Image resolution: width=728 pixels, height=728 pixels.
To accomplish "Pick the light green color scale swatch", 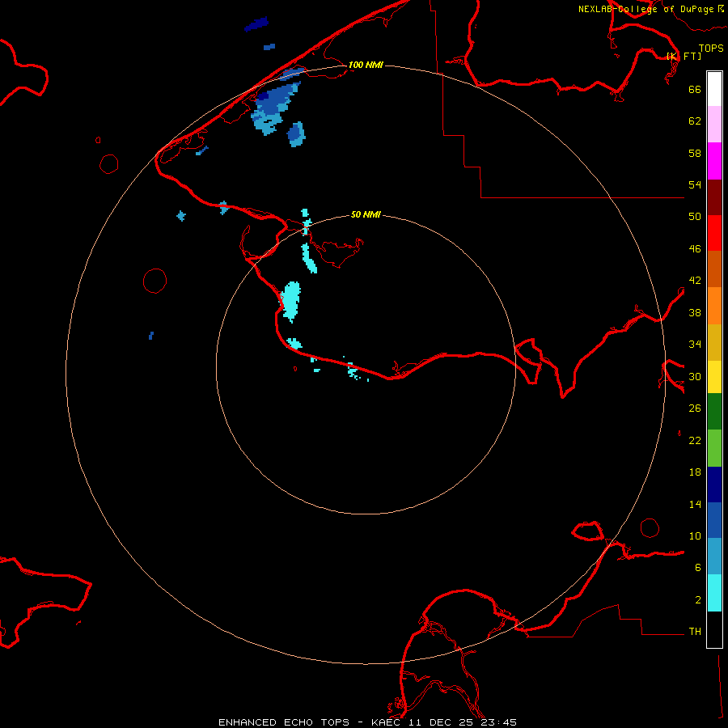I will 714,448.
